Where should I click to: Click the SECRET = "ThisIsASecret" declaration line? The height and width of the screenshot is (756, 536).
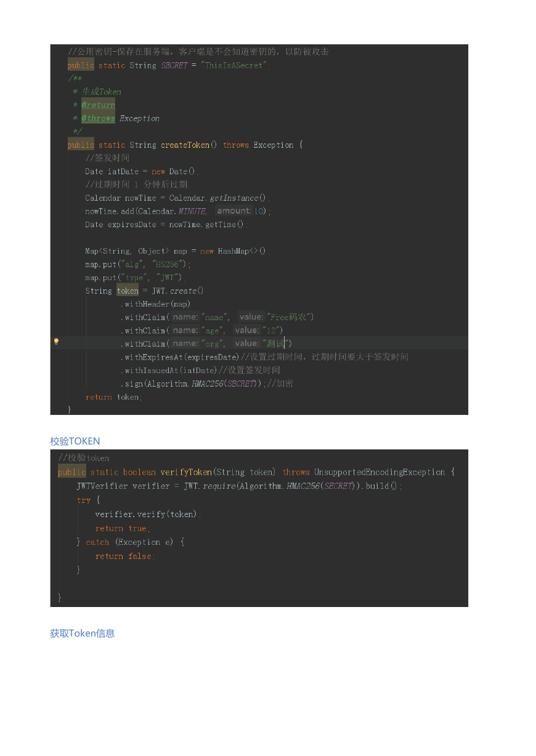(x=169, y=65)
